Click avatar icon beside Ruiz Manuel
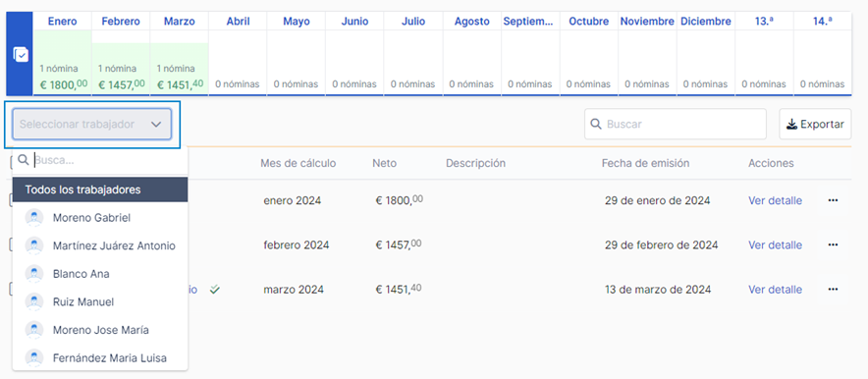Viewport: 868px width, 379px height. pos(34,301)
